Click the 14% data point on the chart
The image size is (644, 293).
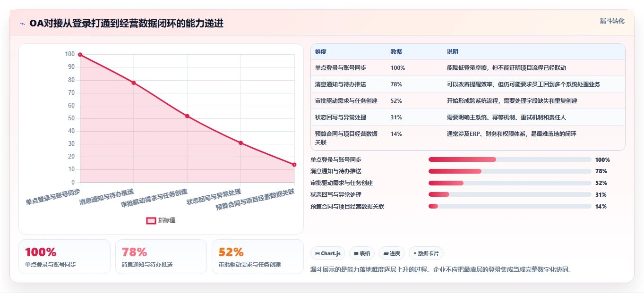pyautogui.click(x=294, y=165)
